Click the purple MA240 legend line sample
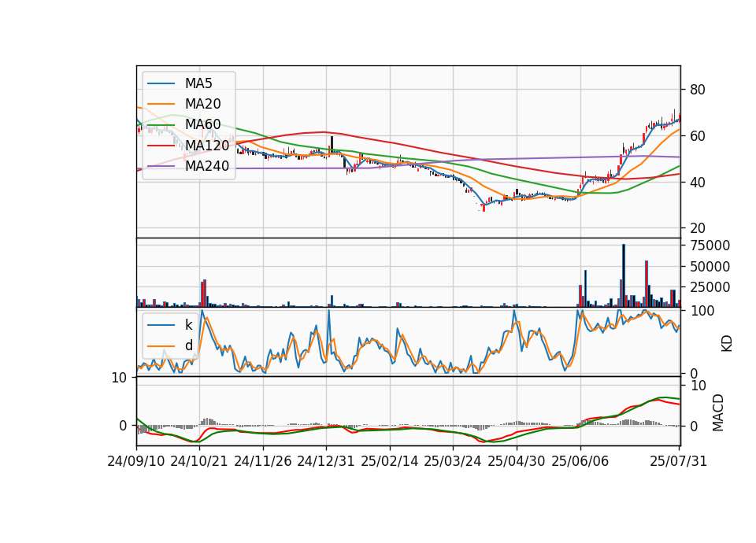Screen dimensions: 756x543 click(x=161, y=166)
